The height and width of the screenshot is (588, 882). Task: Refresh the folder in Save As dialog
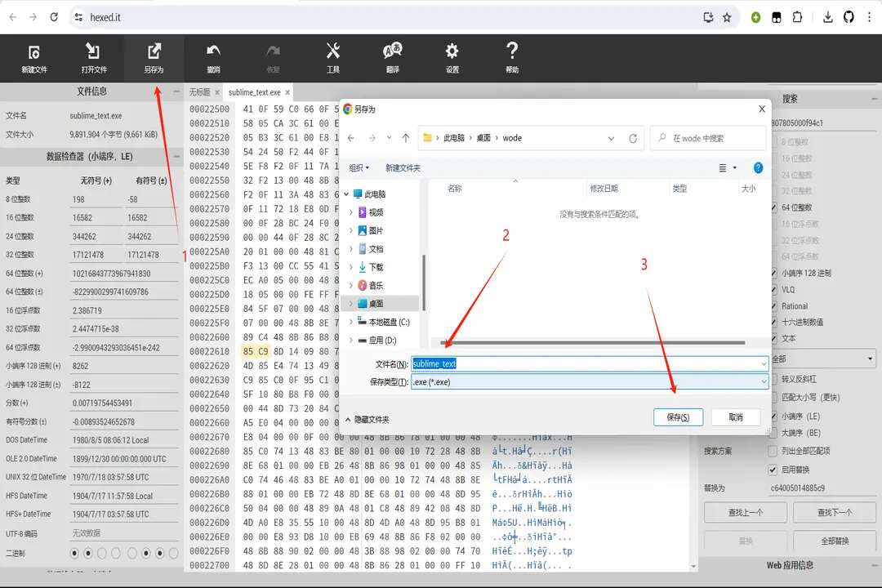(633, 139)
